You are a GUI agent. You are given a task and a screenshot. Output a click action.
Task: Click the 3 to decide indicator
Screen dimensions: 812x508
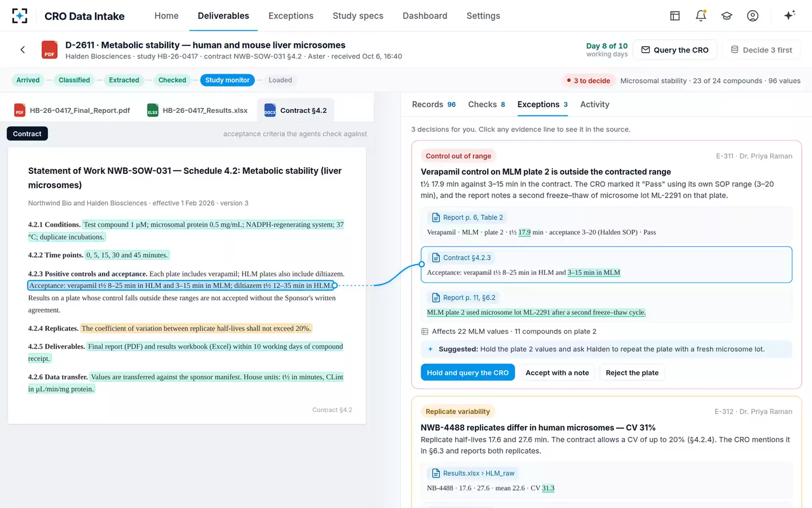click(x=588, y=81)
